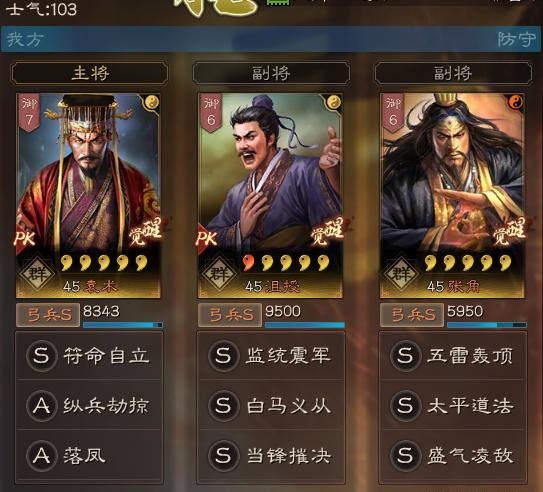Tap the 防守 label in the blue bar
The height and width of the screenshot is (492, 543).
click(x=516, y=39)
